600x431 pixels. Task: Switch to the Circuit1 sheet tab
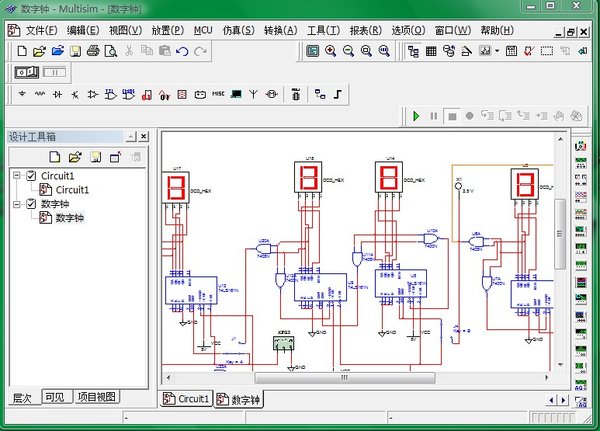(187, 399)
